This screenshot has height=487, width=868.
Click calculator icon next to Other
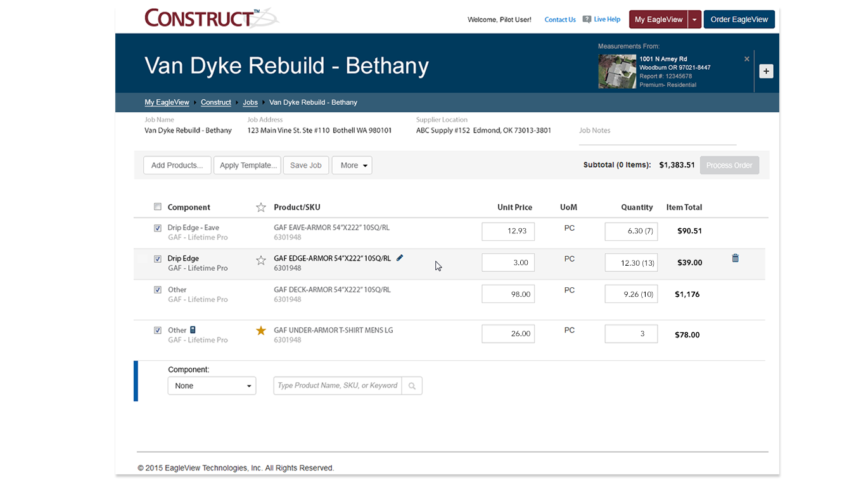193,330
